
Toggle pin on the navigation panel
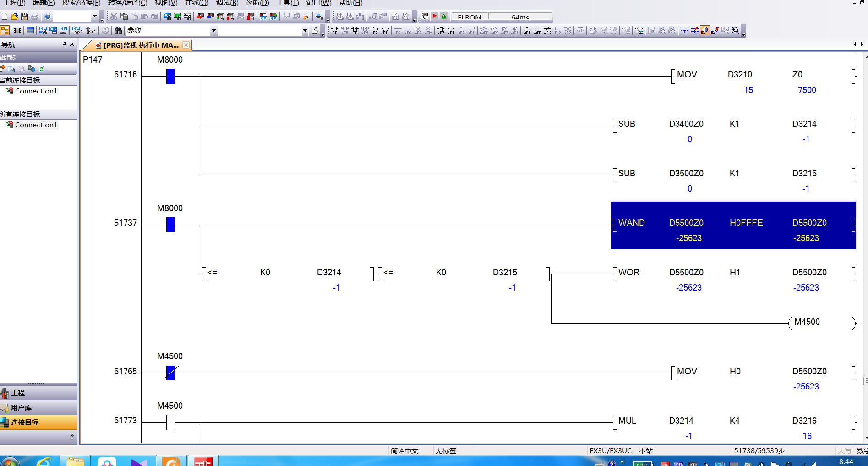(65, 44)
